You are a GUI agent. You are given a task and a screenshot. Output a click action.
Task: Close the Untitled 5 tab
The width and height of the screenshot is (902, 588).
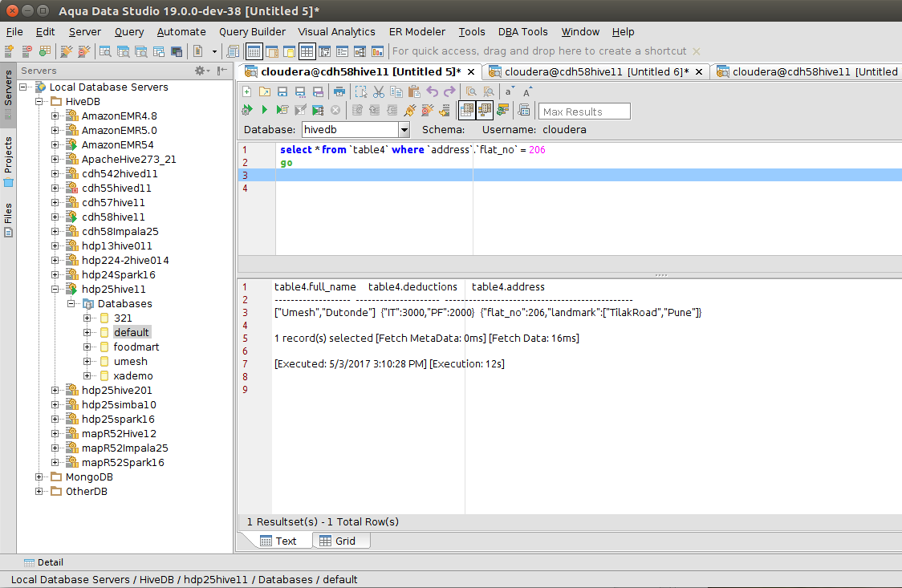[470, 72]
